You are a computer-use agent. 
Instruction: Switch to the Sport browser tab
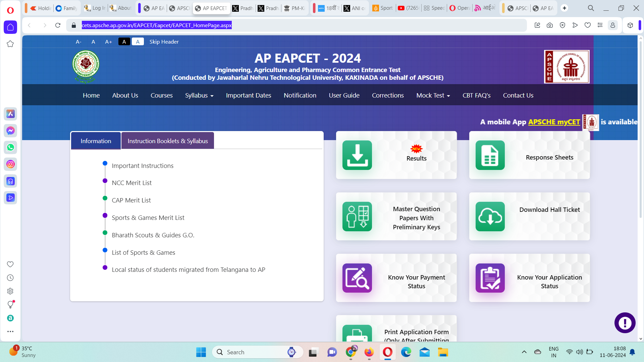click(382, 8)
